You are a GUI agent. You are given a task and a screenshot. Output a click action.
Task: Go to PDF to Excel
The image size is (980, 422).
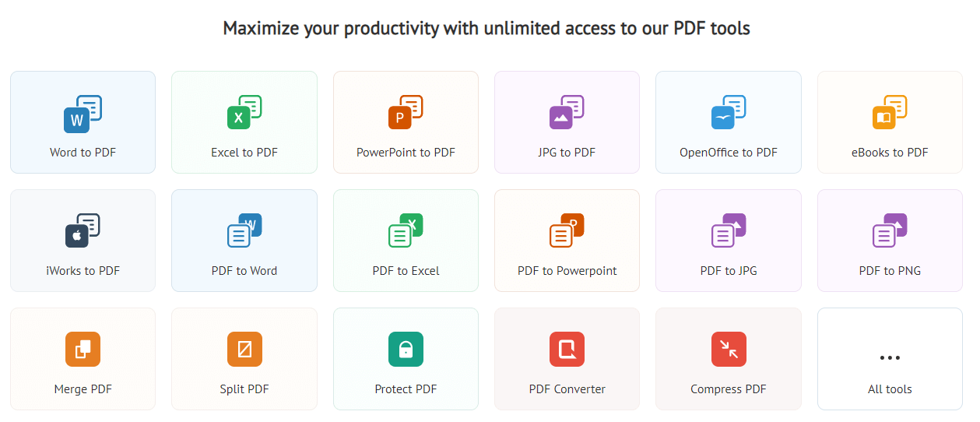406,271
